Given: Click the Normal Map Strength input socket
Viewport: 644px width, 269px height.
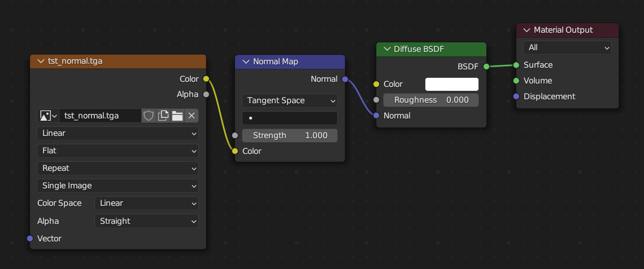Looking at the screenshot, I should [x=235, y=135].
